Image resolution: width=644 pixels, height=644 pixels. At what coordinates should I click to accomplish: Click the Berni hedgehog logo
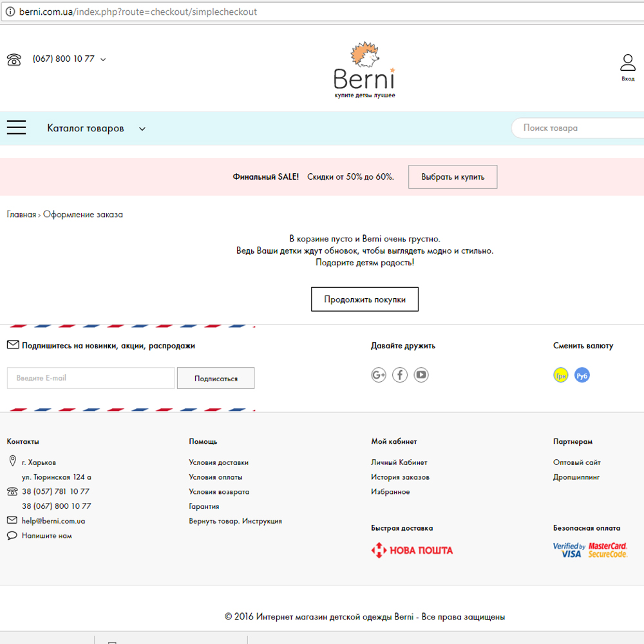[x=365, y=70]
